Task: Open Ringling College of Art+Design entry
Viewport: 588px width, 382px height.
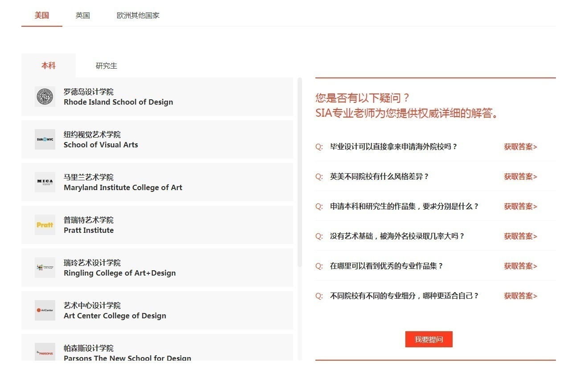Action: 157,268
